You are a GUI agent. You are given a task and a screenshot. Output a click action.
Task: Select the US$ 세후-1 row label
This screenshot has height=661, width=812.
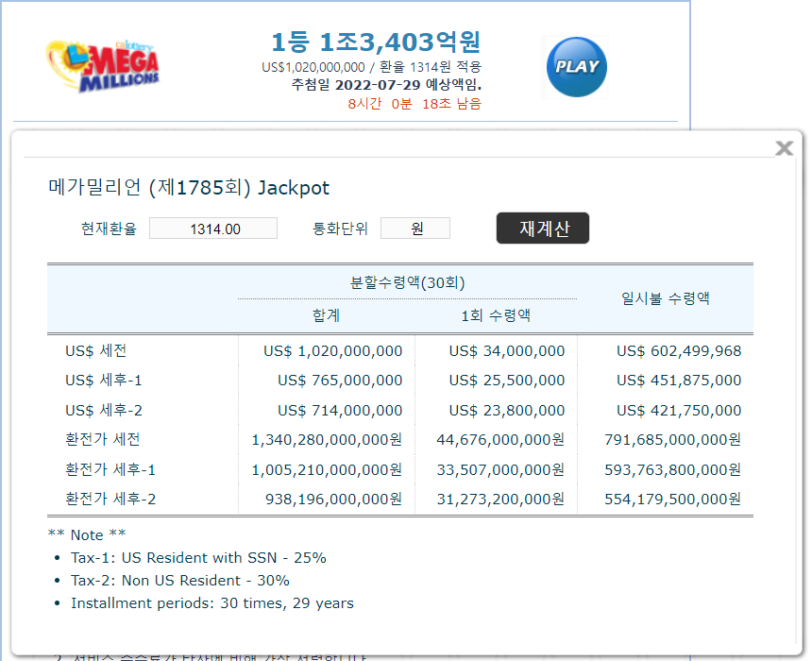click(104, 381)
